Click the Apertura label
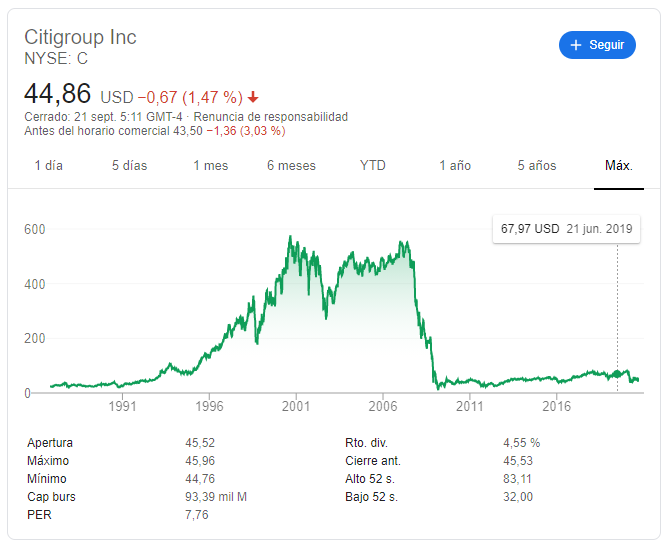This screenshot has height=548, width=670. click(50, 443)
